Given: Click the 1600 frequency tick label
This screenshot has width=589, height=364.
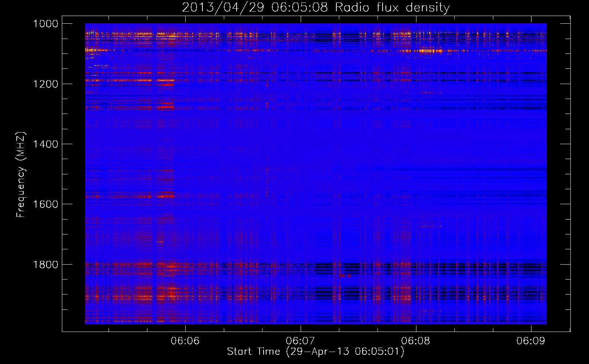Looking at the screenshot, I should pyautogui.click(x=46, y=204).
